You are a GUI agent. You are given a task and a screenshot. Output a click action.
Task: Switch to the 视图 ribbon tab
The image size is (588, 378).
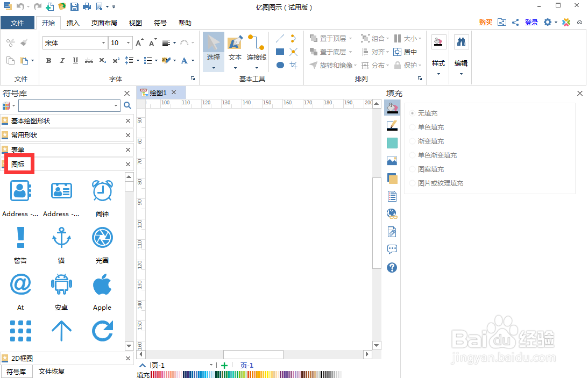coord(136,23)
